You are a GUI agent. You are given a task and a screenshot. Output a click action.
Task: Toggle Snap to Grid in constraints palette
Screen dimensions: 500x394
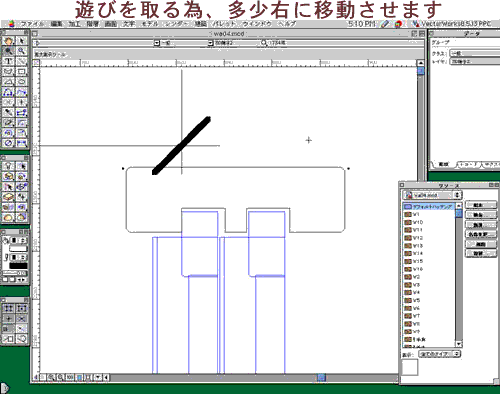point(9,308)
